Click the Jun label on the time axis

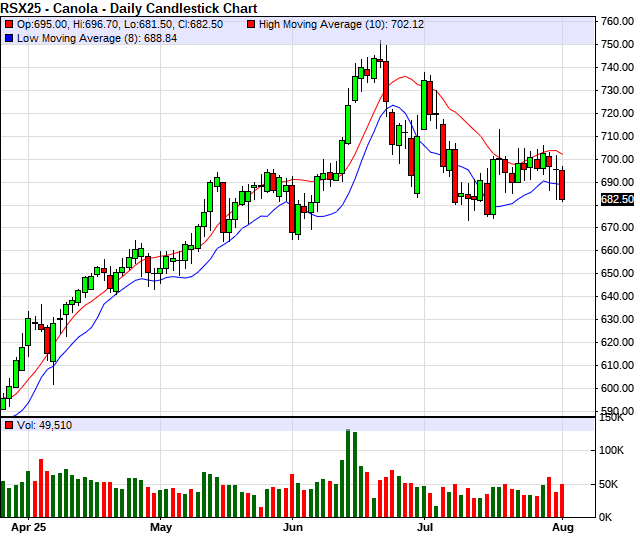pyautogui.click(x=293, y=526)
